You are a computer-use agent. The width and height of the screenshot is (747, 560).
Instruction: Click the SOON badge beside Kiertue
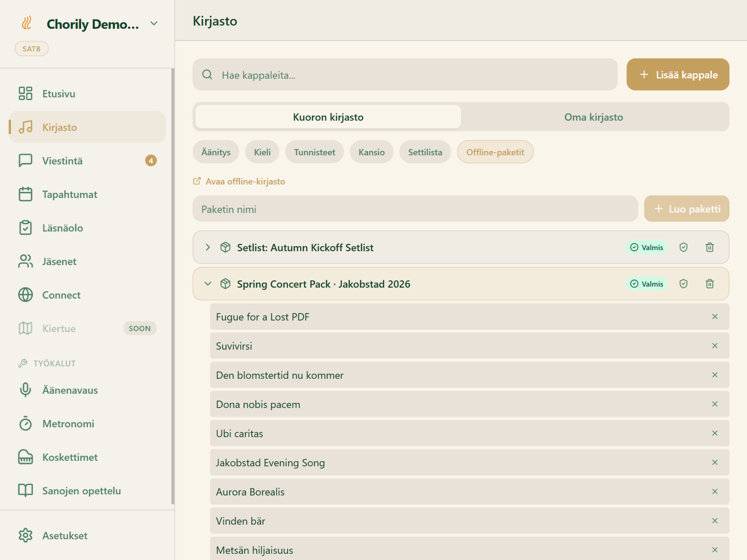(140, 328)
